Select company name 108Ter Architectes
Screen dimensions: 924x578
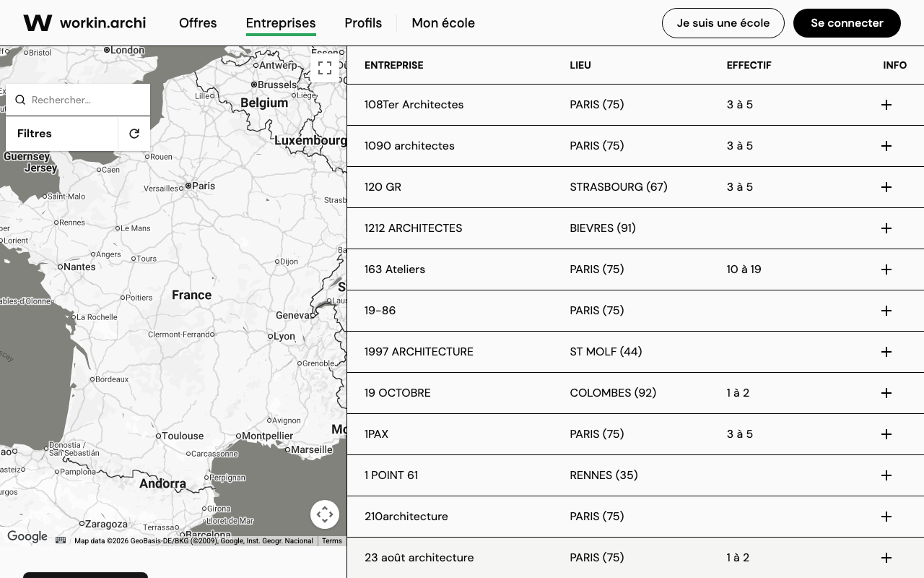pos(414,105)
